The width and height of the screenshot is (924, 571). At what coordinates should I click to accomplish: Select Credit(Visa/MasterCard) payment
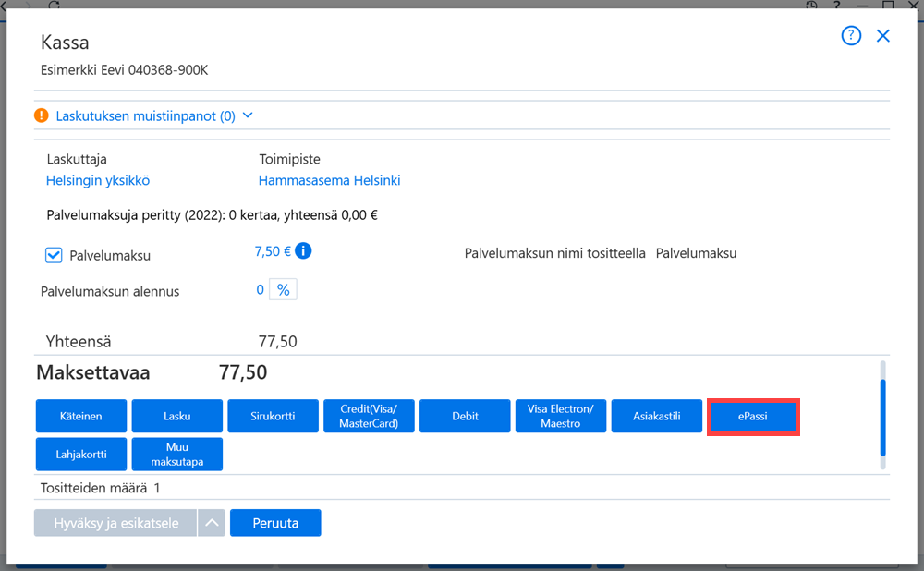click(x=369, y=416)
